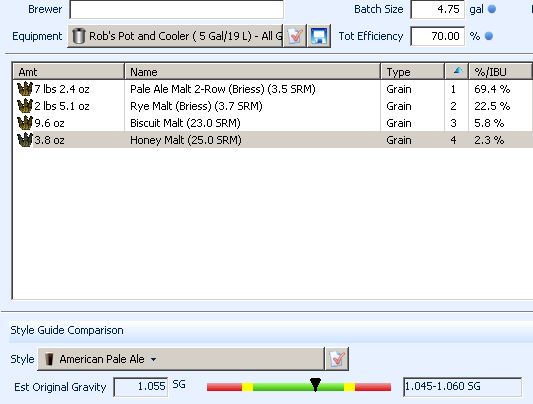The image size is (533, 404).
Task: Sort ingredients by the order arrow column
Action: 457,71
